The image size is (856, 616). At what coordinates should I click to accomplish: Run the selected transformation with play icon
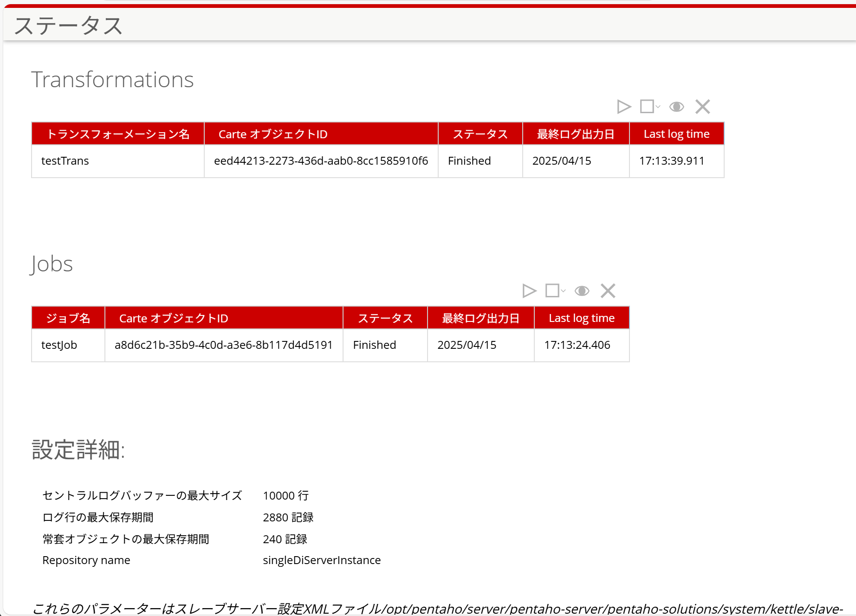pos(624,107)
